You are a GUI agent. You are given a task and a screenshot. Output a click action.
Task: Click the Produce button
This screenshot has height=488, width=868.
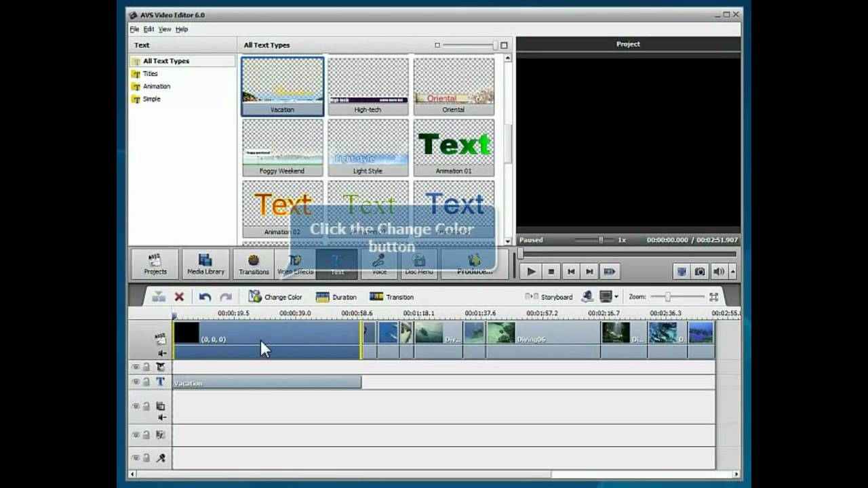(475, 264)
